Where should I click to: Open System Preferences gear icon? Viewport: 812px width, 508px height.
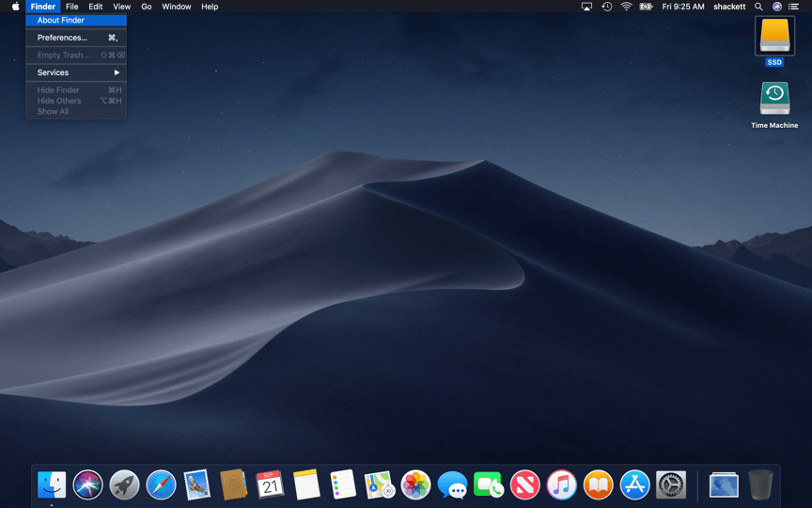(671, 484)
